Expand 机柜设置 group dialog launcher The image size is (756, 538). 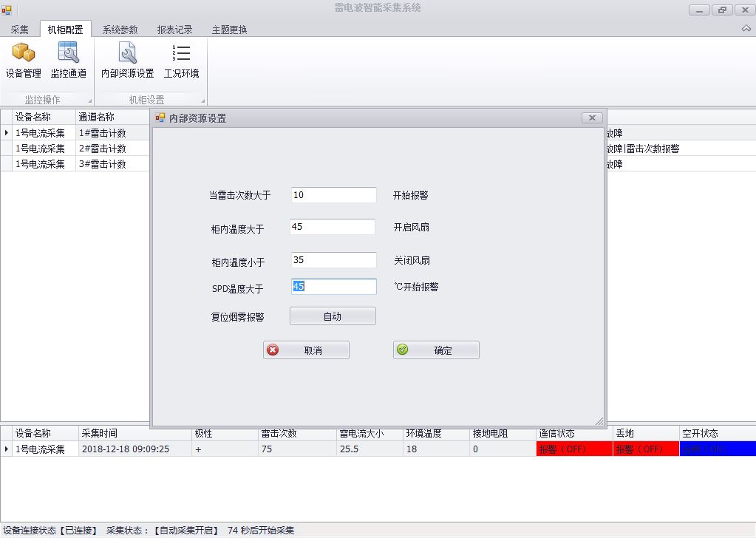(203, 101)
